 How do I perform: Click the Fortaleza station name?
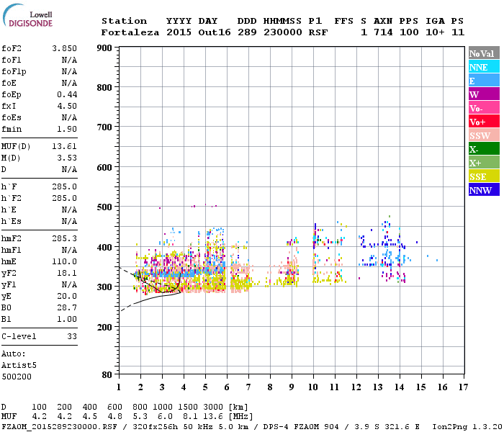(130, 32)
